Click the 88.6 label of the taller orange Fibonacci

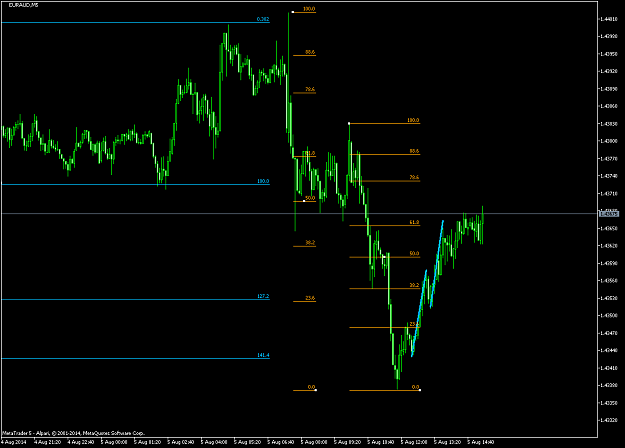point(310,52)
